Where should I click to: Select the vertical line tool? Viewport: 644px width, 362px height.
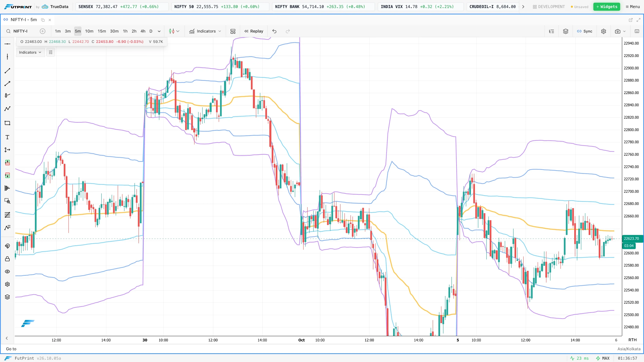[7, 57]
